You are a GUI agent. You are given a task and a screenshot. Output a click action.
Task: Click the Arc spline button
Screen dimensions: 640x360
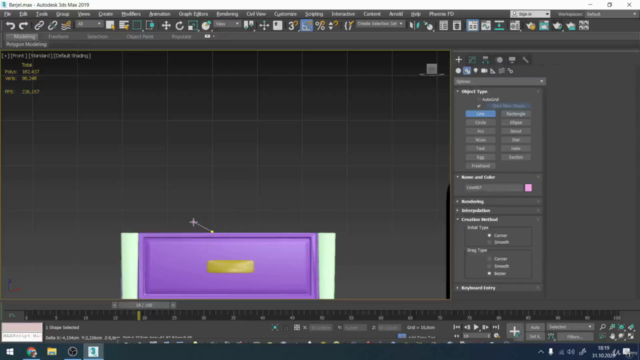point(480,131)
